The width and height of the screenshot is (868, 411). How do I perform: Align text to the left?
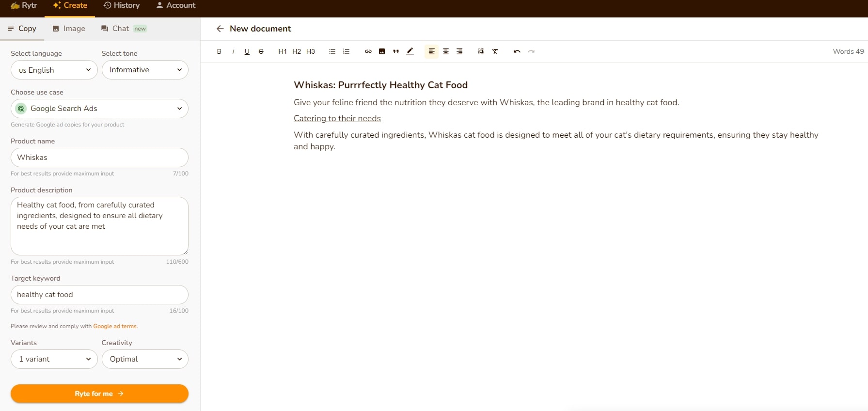[431, 51]
